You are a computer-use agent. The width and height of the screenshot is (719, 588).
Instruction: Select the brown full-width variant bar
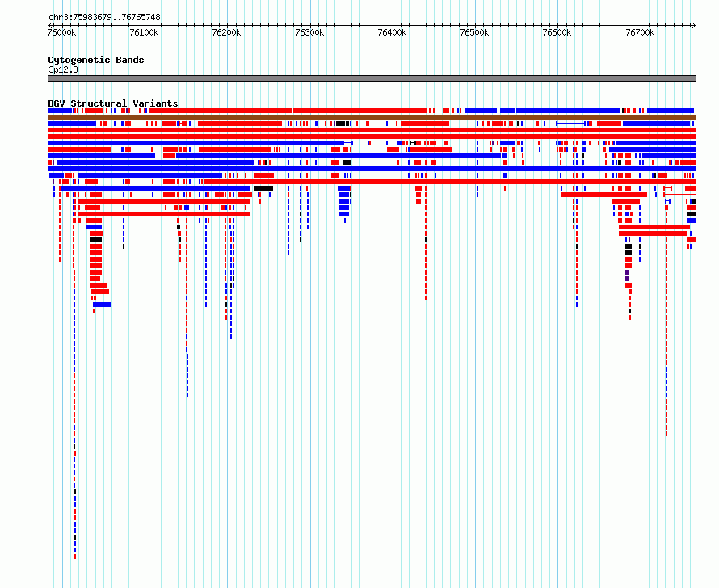(x=372, y=117)
